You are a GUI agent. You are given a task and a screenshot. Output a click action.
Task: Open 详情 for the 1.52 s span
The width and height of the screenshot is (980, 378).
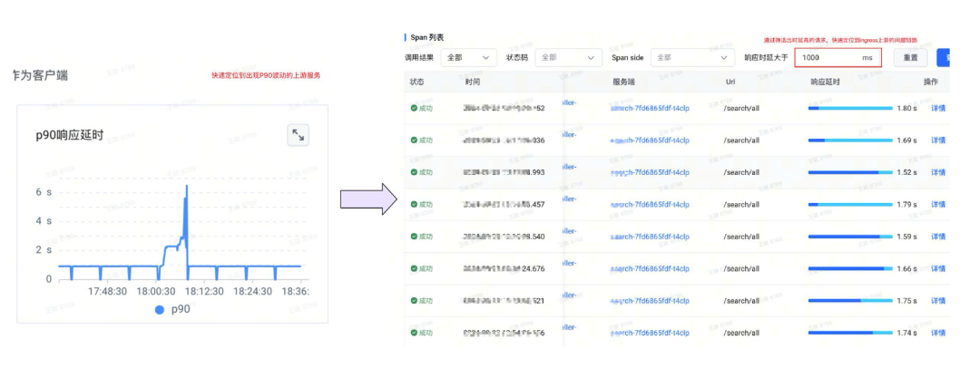(938, 172)
